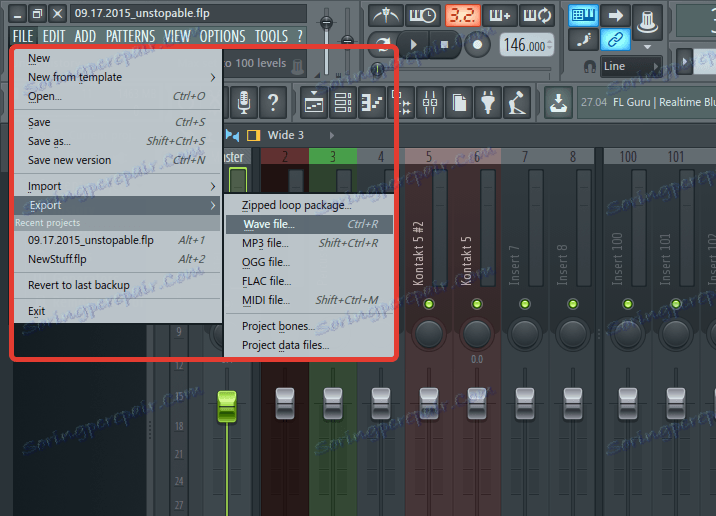Switch pattern/song mode button

pyautogui.click(x=383, y=44)
